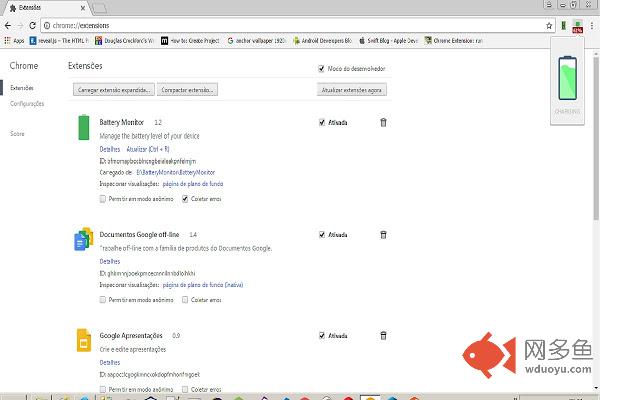Remove Documentos Google off-line using trash icon
Image resolution: width=640 pixels, height=400 pixels.
(383, 235)
